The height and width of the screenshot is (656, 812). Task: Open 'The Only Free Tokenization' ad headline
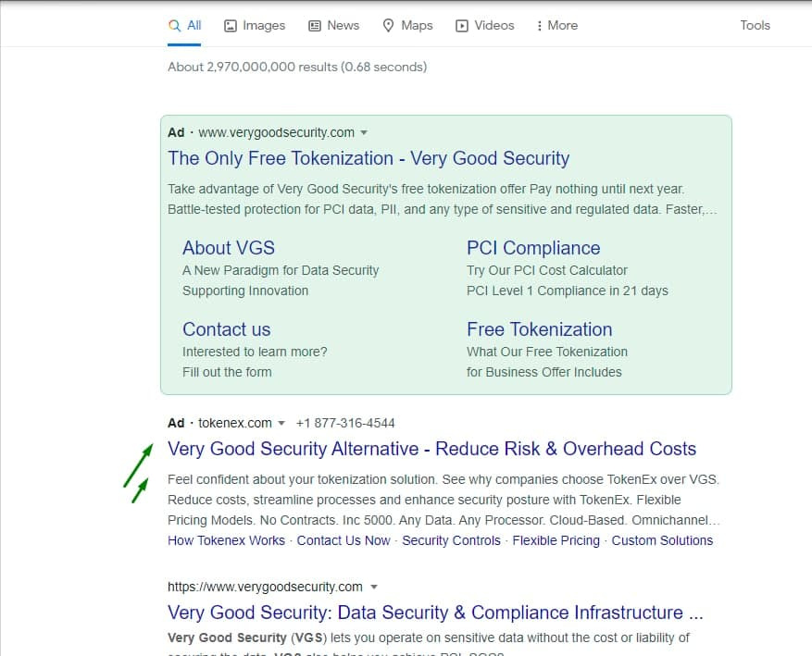368,158
